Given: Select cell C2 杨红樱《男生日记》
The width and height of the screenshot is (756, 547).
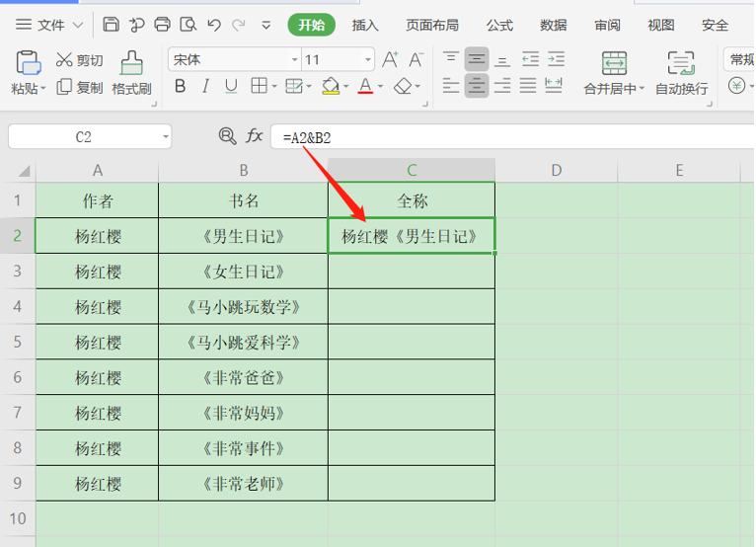Looking at the screenshot, I should (x=412, y=236).
